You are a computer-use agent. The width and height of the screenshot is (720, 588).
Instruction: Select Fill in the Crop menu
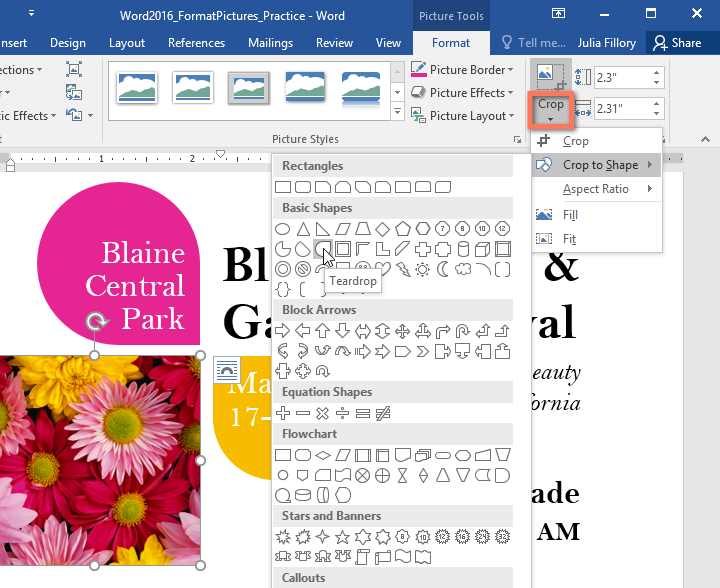570,215
